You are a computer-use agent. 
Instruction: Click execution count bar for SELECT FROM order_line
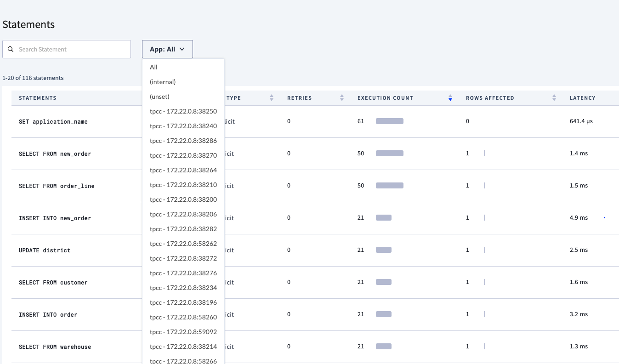pyautogui.click(x=390, y=186)
